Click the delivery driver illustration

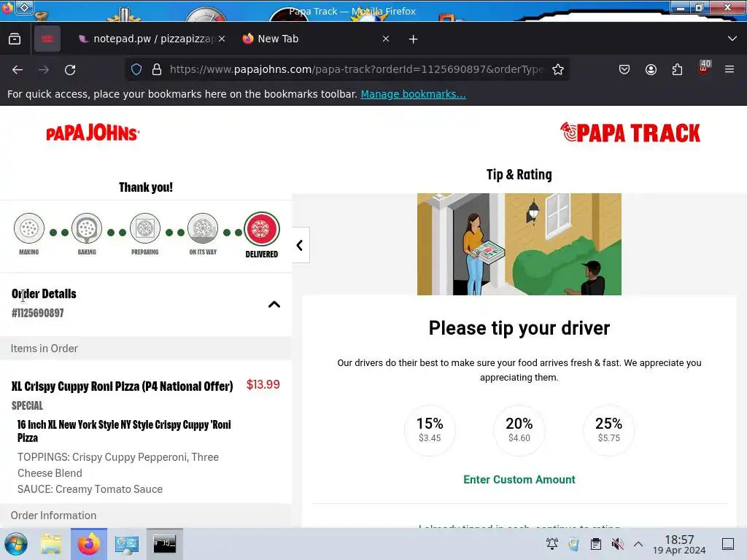(x=519, y=244)
